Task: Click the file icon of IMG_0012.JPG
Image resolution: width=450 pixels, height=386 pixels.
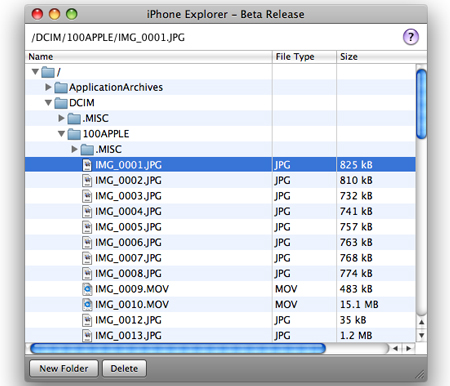Action: click(87, 320)
